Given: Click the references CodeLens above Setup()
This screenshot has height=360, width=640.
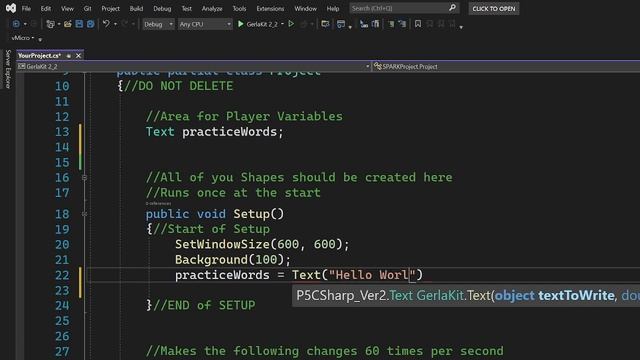Looking at the screenshot, I should (x=158, y=203).
